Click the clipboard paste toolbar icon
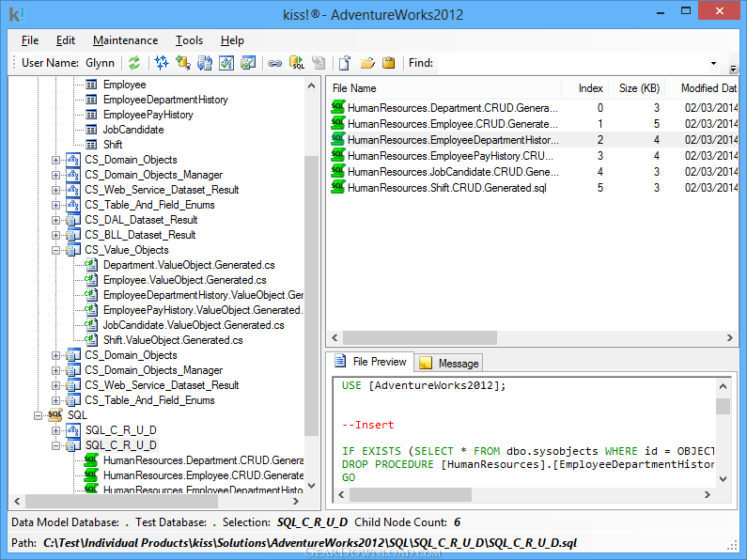The height and width of the screenshot is (560, 747). (x=388, y=63)
